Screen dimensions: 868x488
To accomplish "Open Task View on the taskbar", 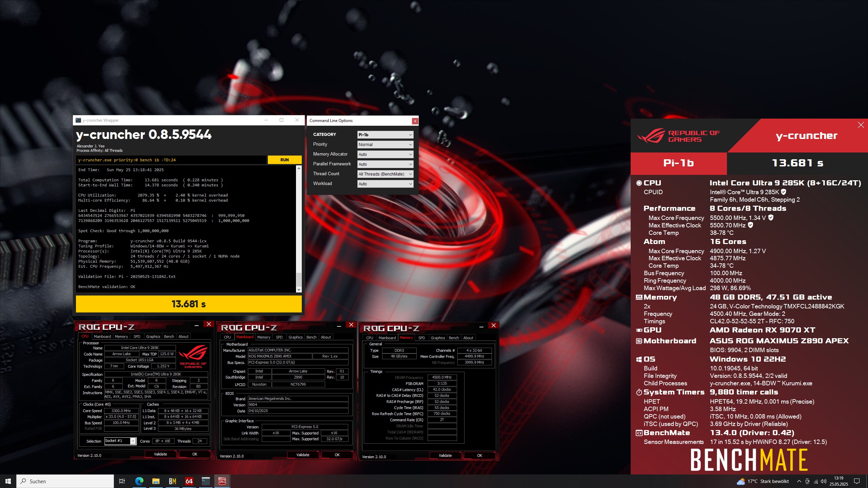I will [122, 481].
